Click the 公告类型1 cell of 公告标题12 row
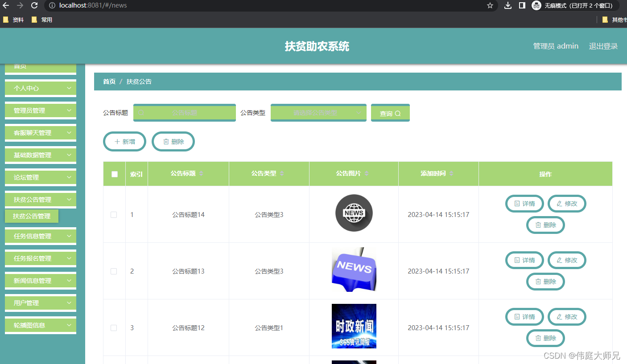Image resolution: width=627 pixels, height=364 pixels. [x=269, y=328]
